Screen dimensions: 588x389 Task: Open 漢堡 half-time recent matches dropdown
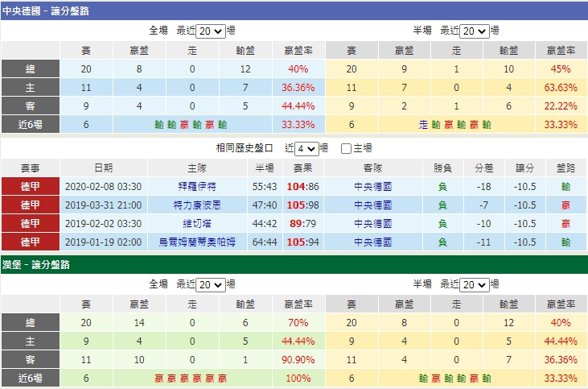[475, 284]
